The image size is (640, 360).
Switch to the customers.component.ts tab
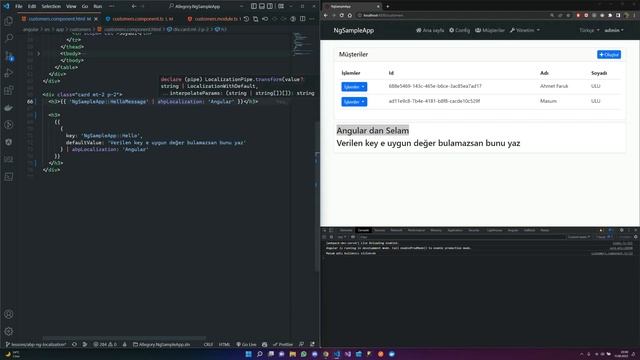click(139, 19)
